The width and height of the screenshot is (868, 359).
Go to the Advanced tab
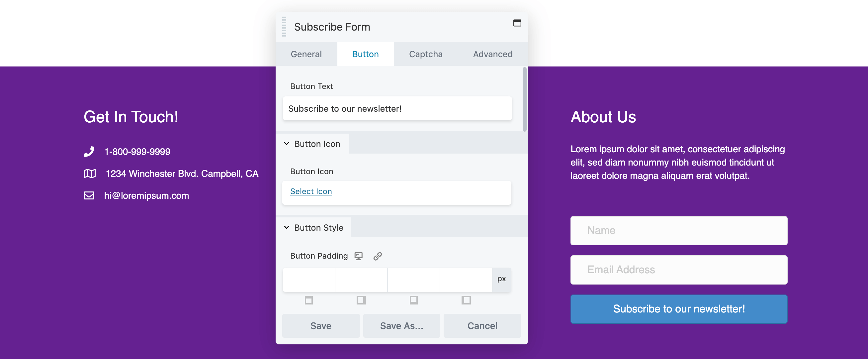(493, 54)
